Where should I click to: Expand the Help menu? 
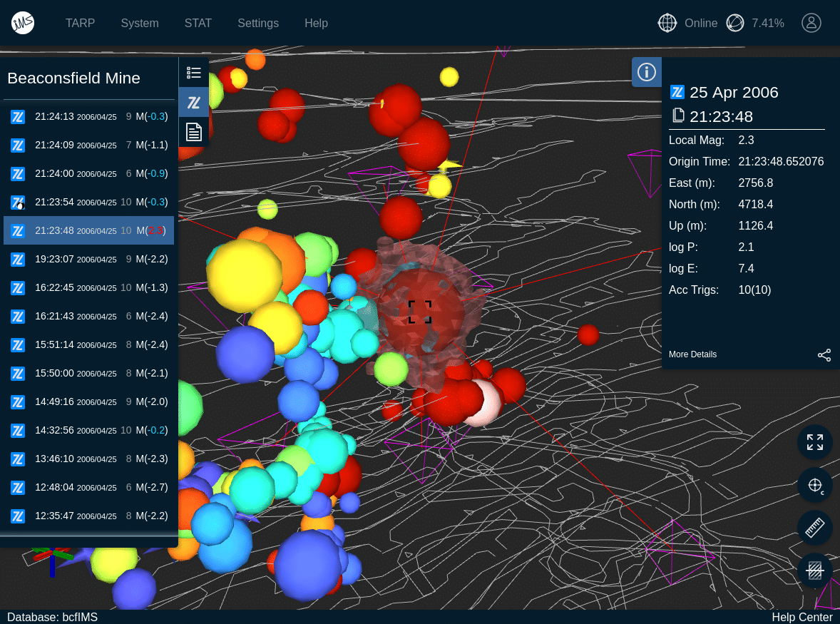316,23
